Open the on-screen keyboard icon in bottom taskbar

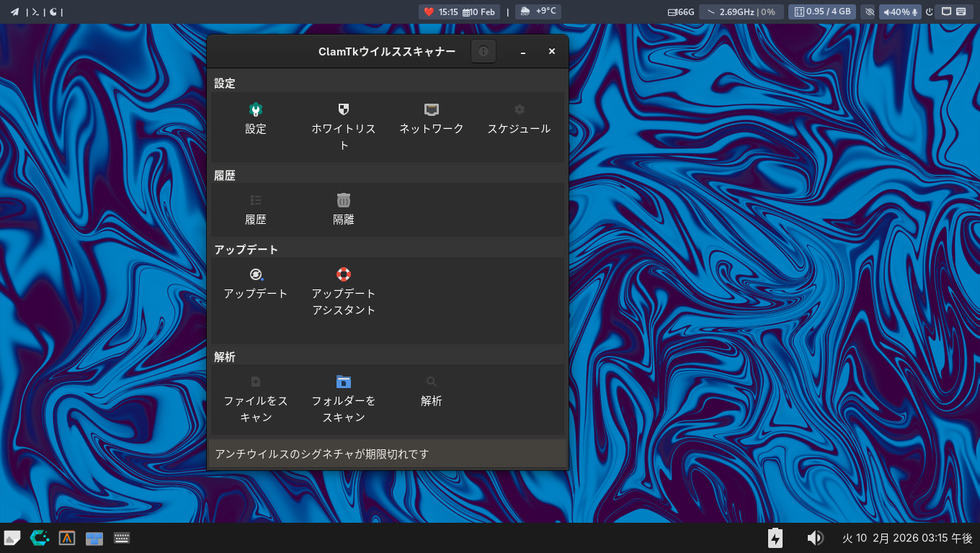pyautogui.click(x=122, y=538)
